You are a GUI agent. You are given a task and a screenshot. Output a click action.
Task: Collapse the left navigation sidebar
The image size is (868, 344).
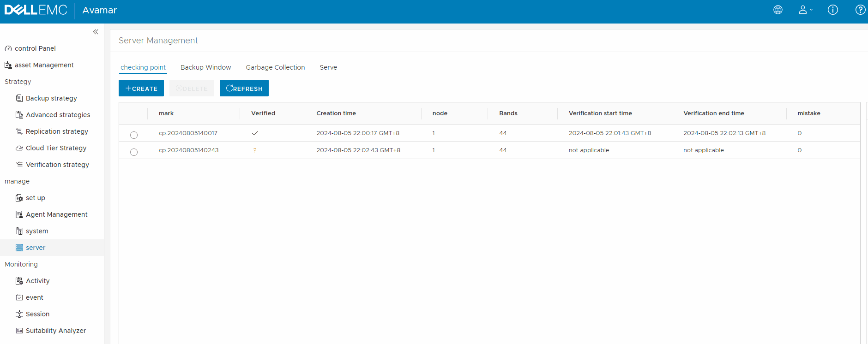[x=96, y=32]
